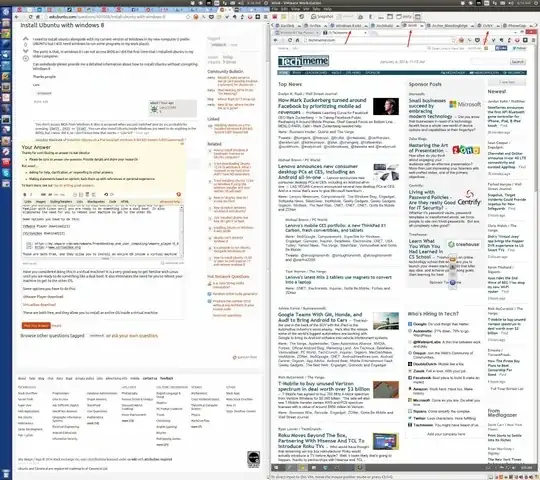Click the Mark Zuckerberg article thumbnail
Screen dimensions: 540x480
[x=386, y=106]
